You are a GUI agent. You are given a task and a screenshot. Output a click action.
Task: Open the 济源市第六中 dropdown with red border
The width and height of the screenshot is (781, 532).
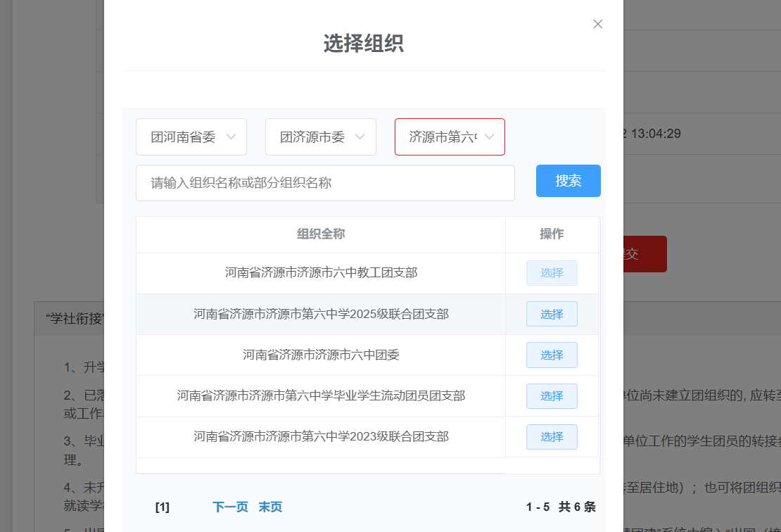point(450,137)
